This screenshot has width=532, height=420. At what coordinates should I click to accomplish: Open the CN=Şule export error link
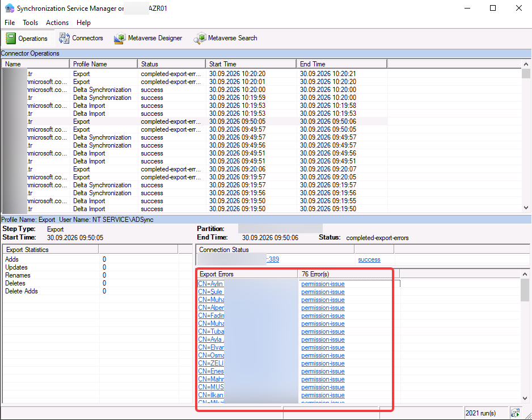(x=210, y=292)
